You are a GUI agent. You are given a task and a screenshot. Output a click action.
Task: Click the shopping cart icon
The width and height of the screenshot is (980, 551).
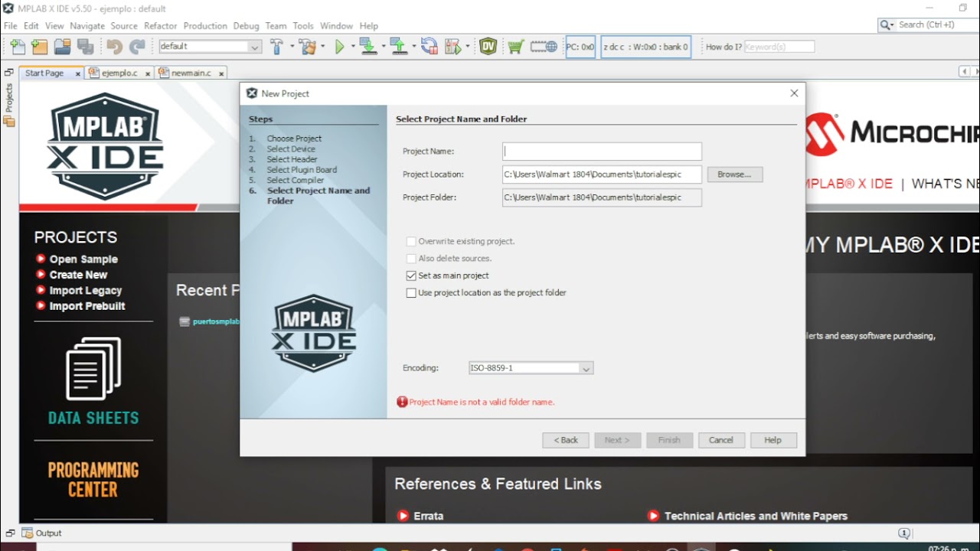coord(515,47)
